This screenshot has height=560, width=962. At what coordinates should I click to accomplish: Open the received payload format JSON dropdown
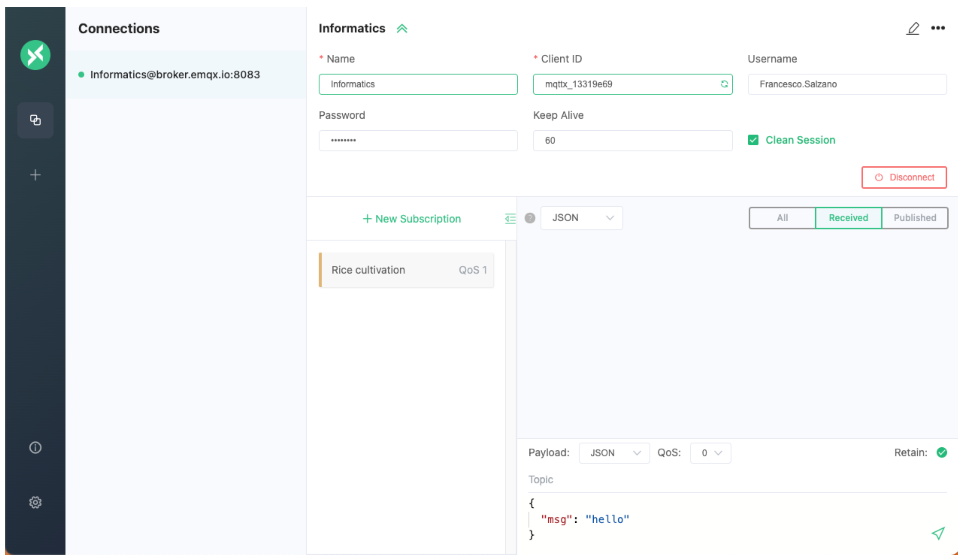[581, 218]
